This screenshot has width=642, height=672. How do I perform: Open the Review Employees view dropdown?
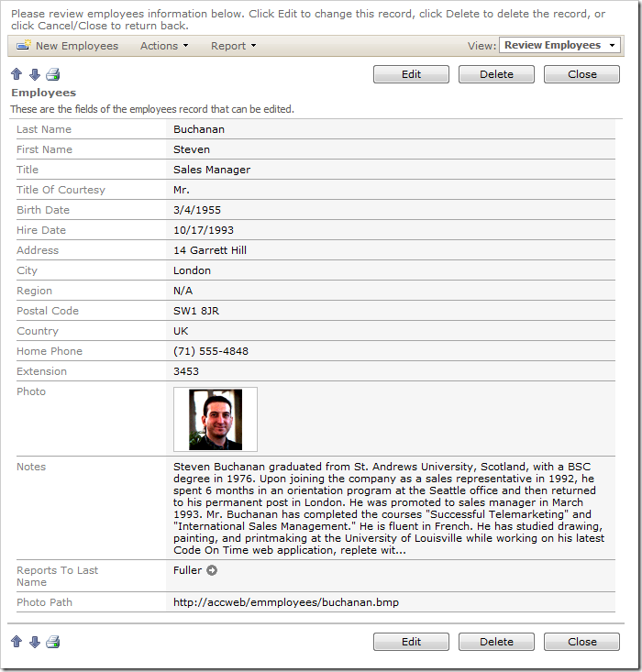point(559,45)
